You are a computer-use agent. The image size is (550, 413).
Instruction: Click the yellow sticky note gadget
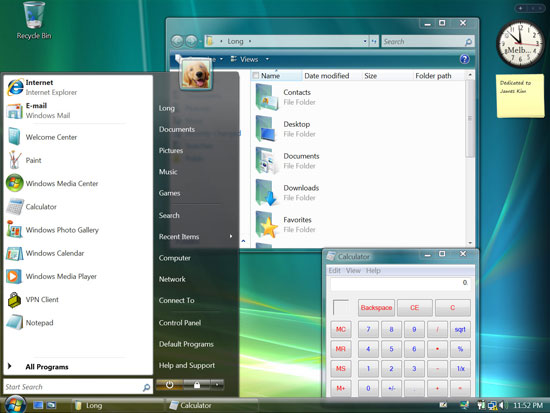(x=520, y=96)
